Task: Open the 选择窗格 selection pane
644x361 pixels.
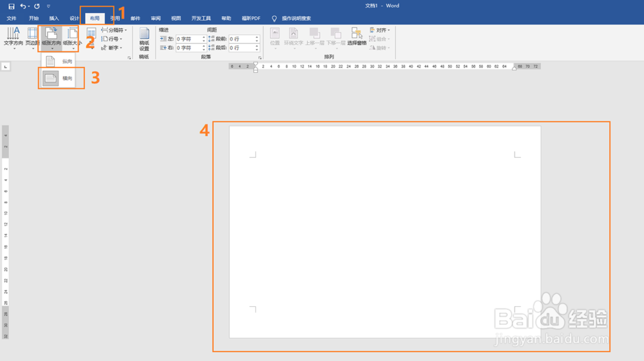Action: pyautogui.click(x=357, y=37)
